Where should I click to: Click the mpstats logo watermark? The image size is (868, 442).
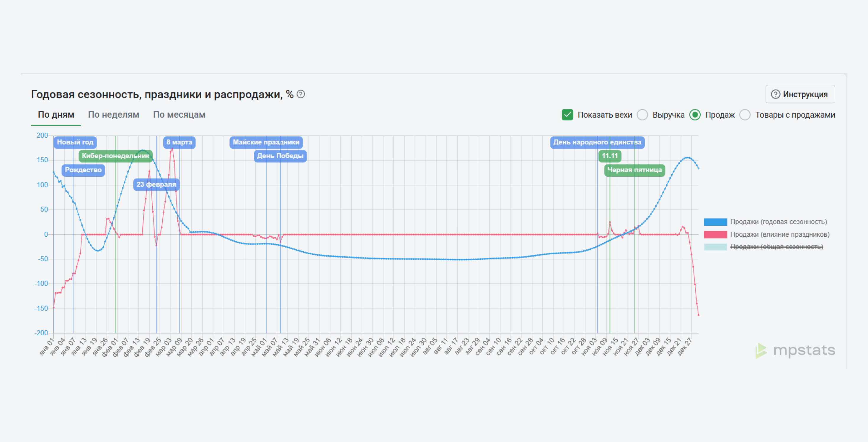coord(795,351)
